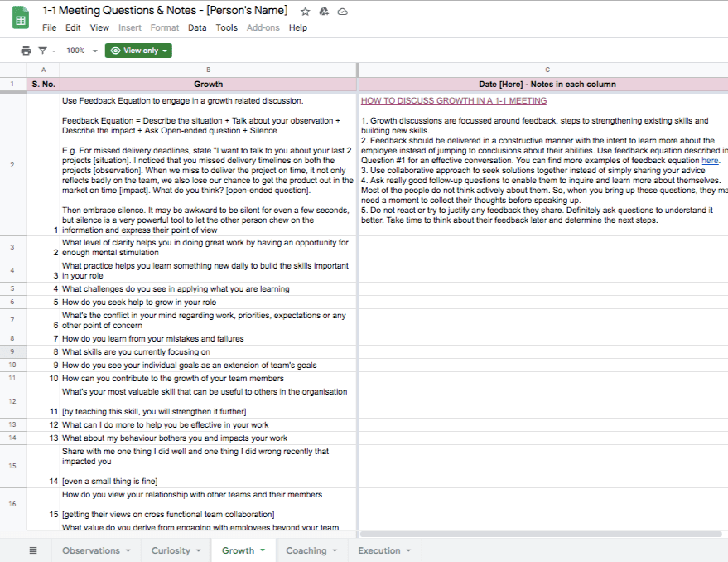Screen dimensions: 728x562
Task: Select column A header
Action: [x=44, y=70]
